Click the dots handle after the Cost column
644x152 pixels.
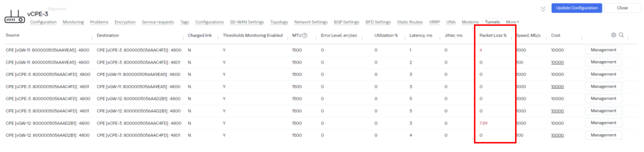[582, 38]
